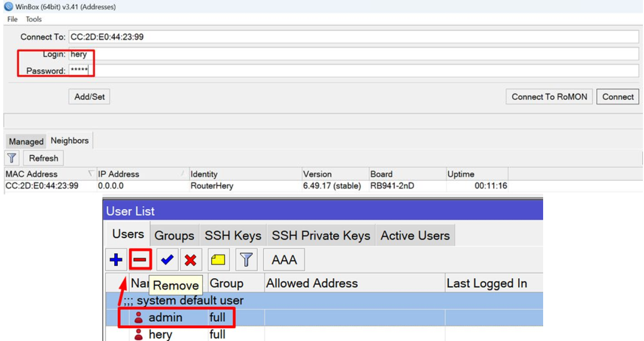Click the hery user icon
Image resolution: width=644 pixels, height=341 pixels.
(139, 335)
